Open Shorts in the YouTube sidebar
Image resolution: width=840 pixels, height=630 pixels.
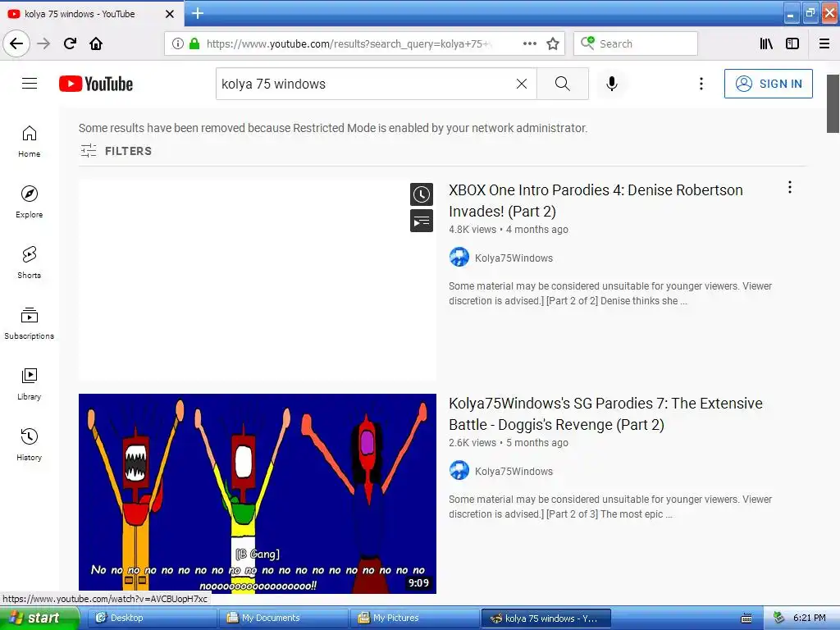pyautogui.click(x=29, y=262)
